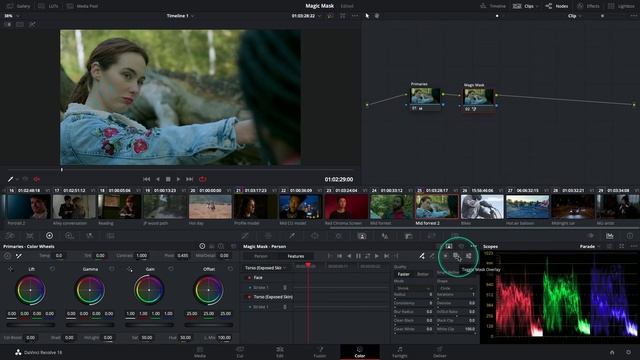Click the white point picker wand icon
The width and height of the screenshot is (640, 360).
(x=19, y=256)
